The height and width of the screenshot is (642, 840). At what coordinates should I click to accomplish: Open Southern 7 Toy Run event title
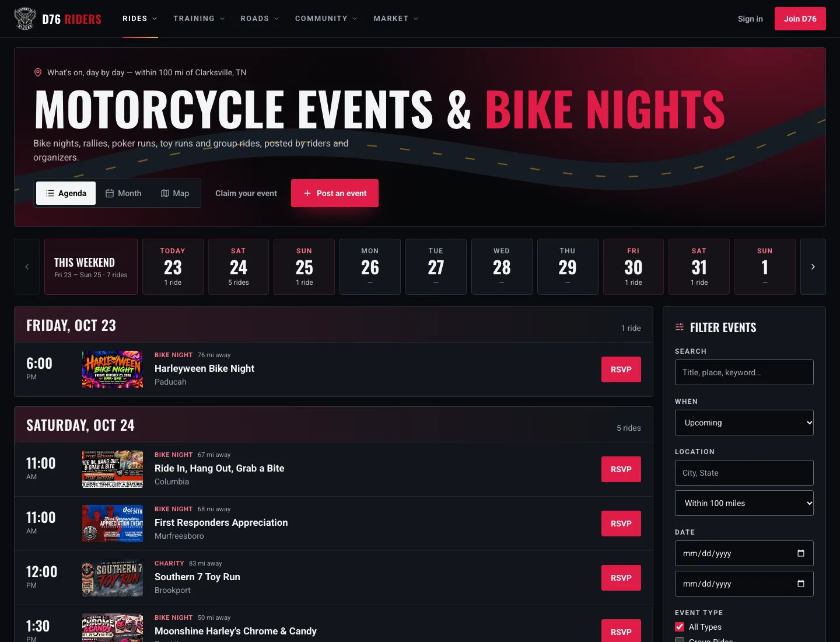click(197, 577)
